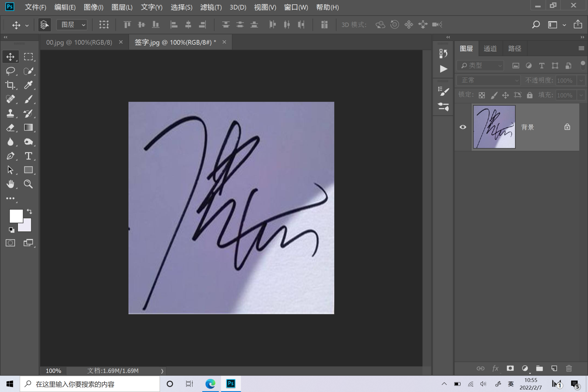588x392 pixels.
Task: Toggle lock transparent pixels
Action: coord(482,95)
